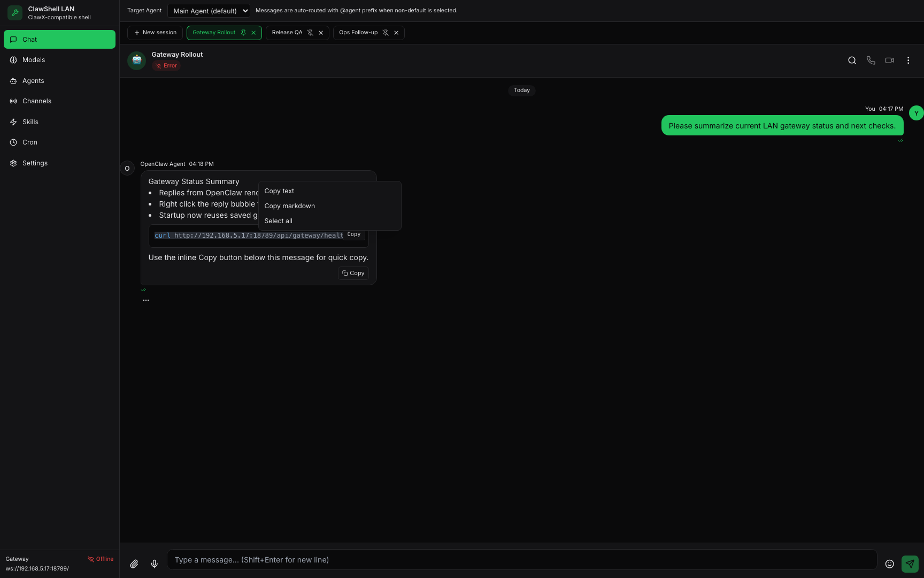
Task: Send the message with the send icon
Action: point(910,564)
